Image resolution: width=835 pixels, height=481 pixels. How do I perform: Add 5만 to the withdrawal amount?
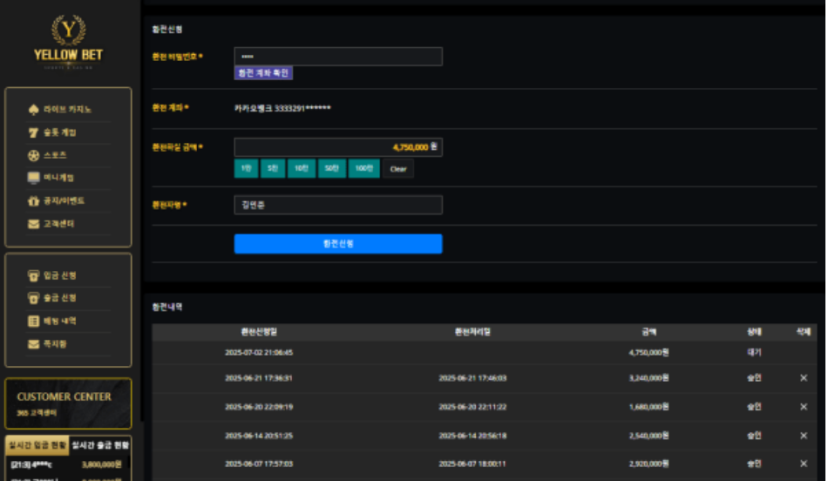click(x=273, y=168)
